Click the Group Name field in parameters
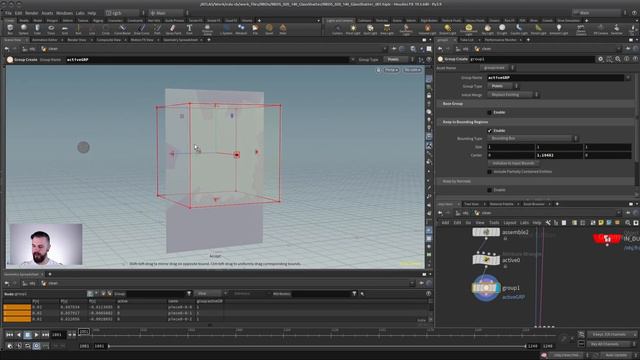Viewport: 640px width, 360px height. pyautogui.click(x=556, y=78)
